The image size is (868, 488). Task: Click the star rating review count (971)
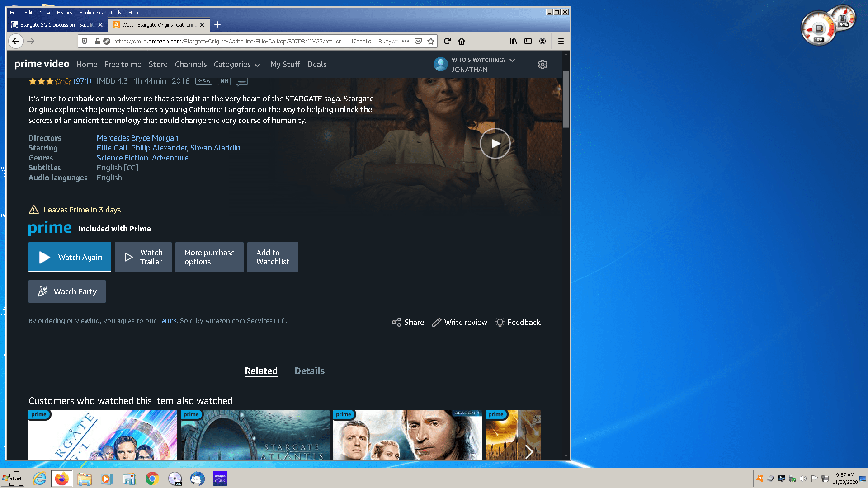82,81
